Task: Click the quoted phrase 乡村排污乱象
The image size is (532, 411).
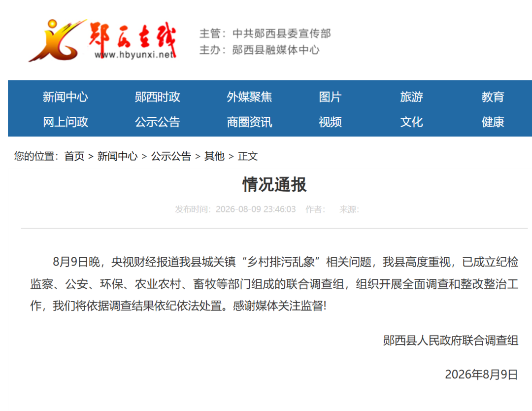Action: tap(281, 262)
